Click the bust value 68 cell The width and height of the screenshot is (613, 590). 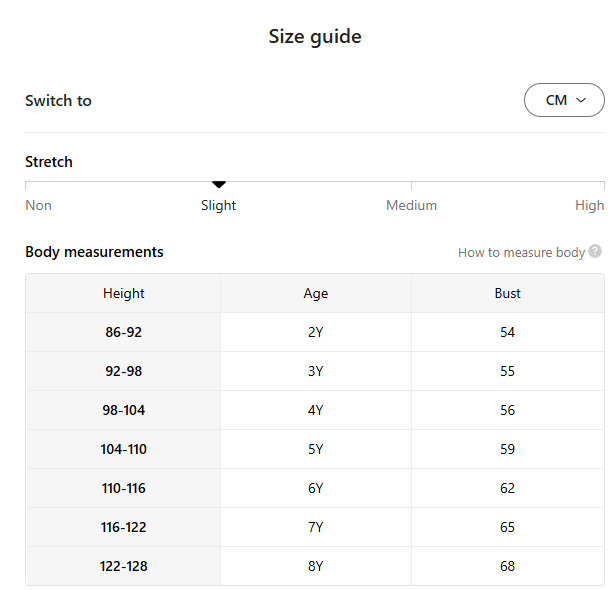(507, 566)
